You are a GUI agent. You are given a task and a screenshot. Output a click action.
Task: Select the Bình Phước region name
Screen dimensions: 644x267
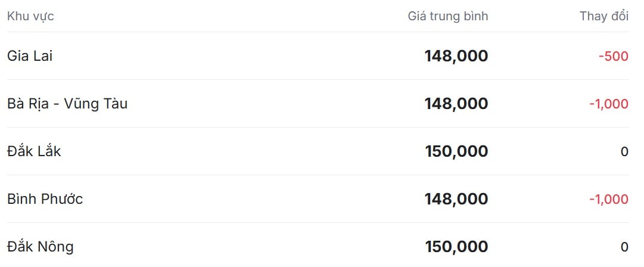click(45, 199)
